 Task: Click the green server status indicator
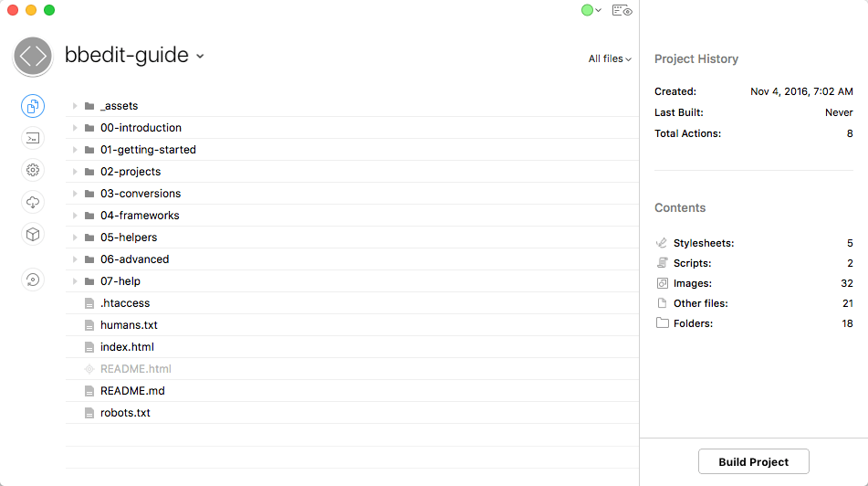587,10
